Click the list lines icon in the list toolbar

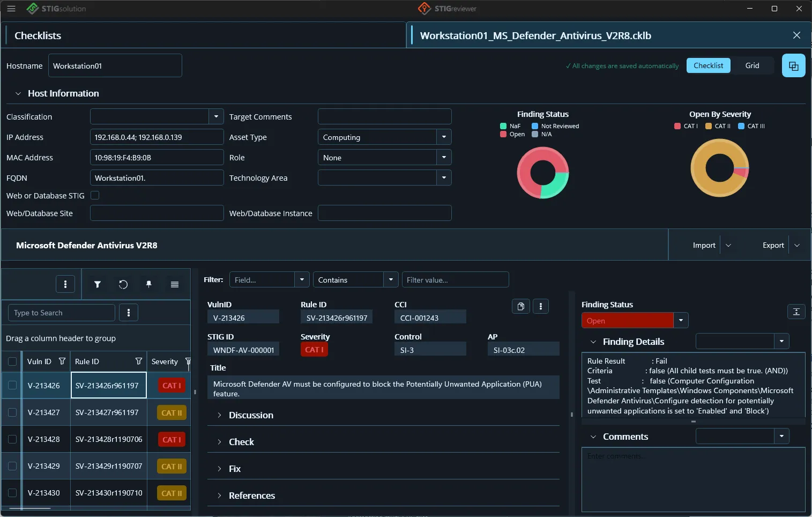175,284
